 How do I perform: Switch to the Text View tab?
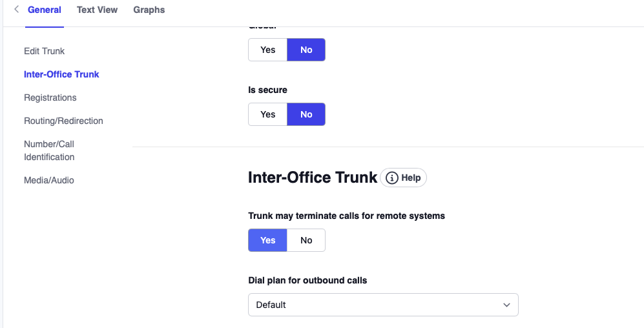(97, 10)
